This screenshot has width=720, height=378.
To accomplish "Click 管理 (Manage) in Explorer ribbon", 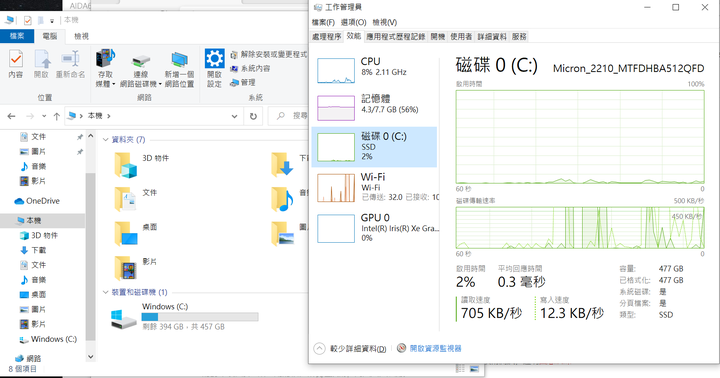I will coord(243,82).
